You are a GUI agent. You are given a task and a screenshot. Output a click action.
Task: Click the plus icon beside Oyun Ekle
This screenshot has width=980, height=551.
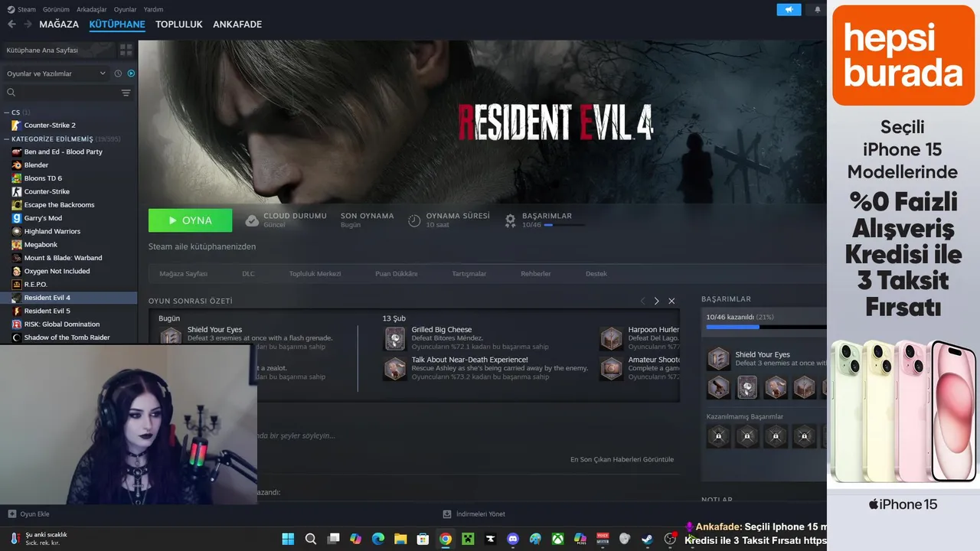[11, 514]
